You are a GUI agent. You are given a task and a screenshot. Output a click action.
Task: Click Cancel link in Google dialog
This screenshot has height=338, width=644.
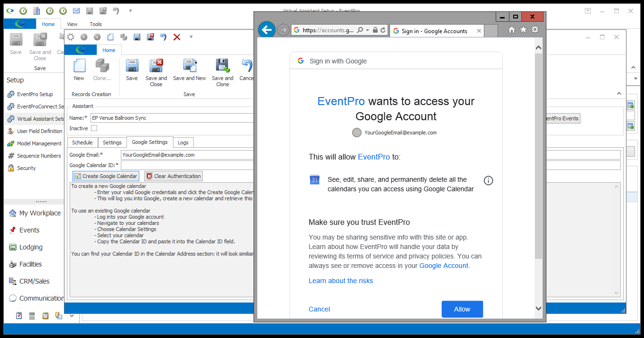[x=319, y=309]
